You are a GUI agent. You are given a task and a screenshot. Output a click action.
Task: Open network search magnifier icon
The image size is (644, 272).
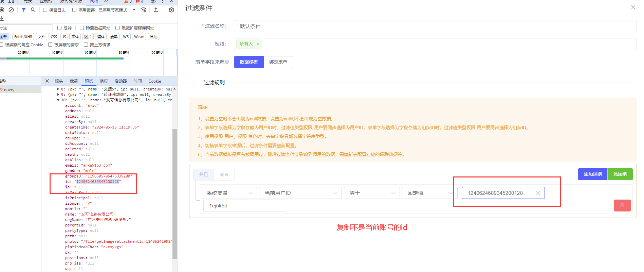click(33, 10)
